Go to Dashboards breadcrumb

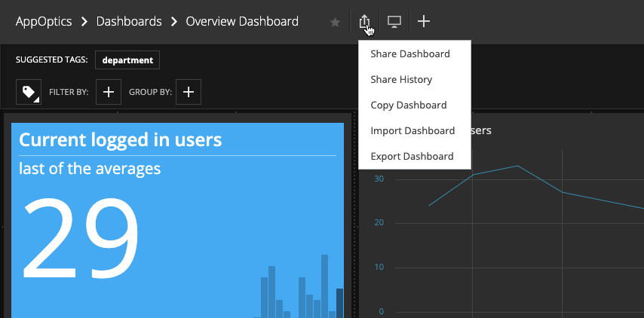(x=129, y=21)
